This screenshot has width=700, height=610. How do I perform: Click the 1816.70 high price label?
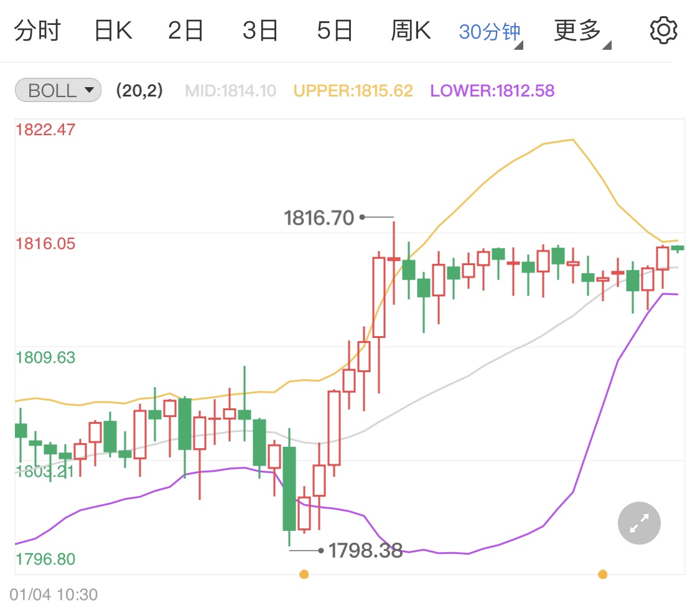pos(319,218)
